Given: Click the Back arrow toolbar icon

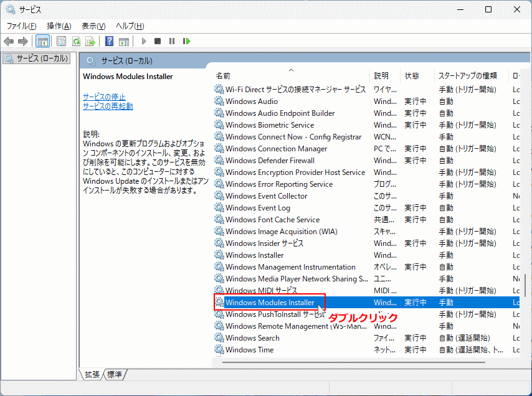Looking at the screenshot, I should tap(9, 41).
